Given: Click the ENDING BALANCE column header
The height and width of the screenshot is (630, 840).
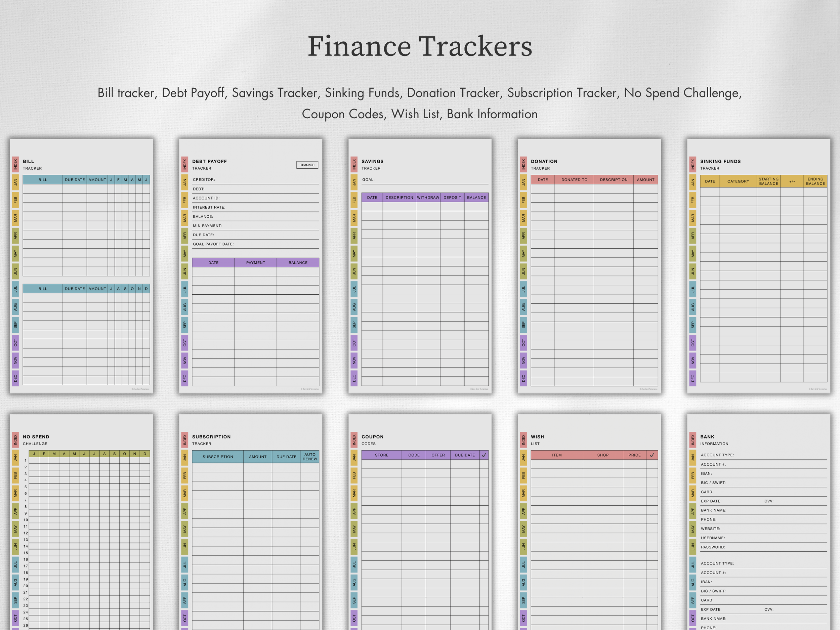Looking at the screenshot, I should (815, 181).
